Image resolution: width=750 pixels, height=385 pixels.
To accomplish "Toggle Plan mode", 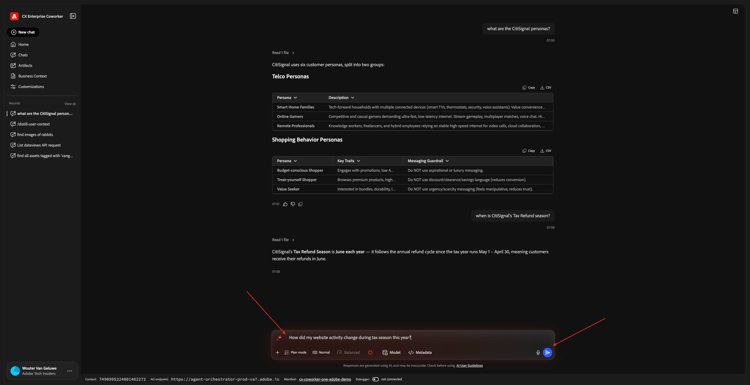I will pyautogui.click(x=295, y=352).
